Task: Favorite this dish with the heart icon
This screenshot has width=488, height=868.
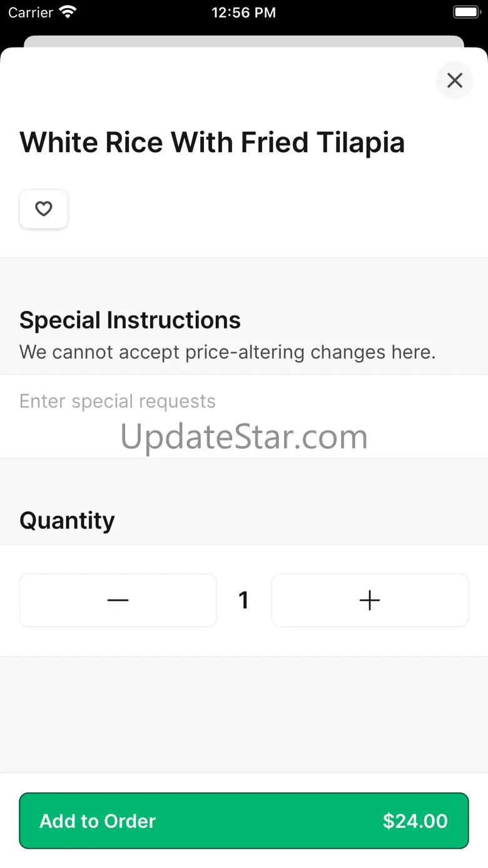Action: pos(44,209)
